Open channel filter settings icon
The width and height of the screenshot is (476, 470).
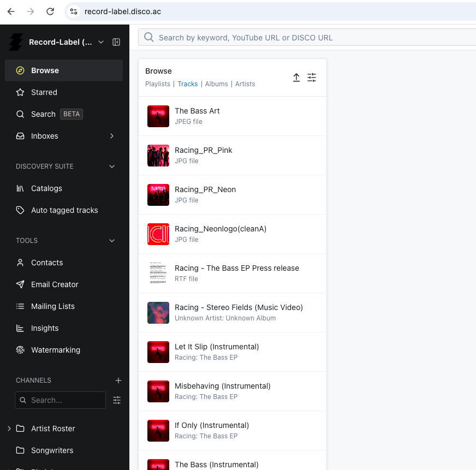pyautogui.click(x=117, y=400)
